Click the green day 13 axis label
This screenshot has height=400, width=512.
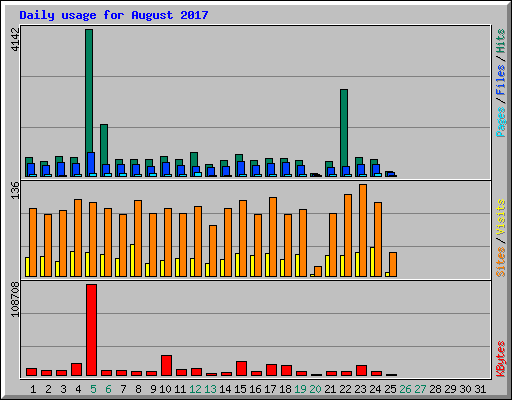[x=210, y=389]
